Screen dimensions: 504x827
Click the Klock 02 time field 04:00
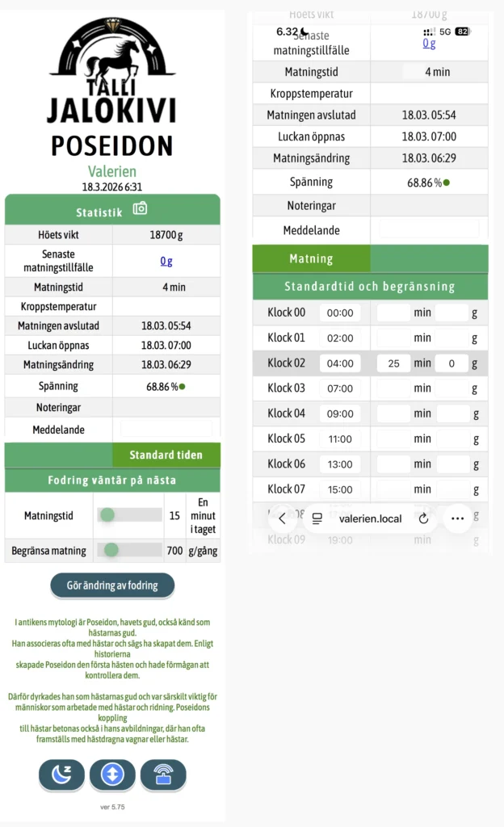point(340,363)
